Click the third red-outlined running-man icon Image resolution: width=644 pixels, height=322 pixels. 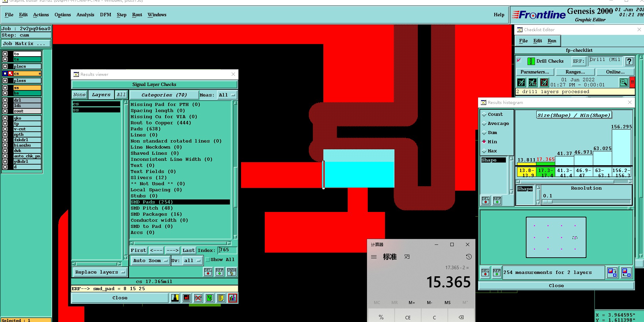click(x=544, y=82)
